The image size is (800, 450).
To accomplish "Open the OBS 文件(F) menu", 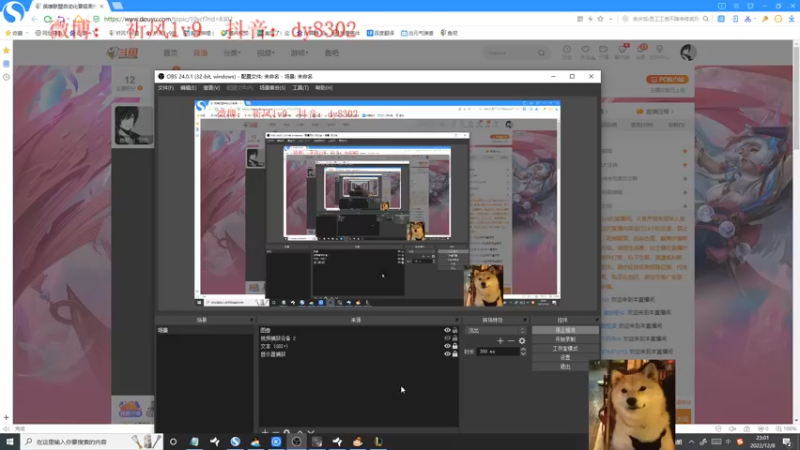I will point(165,88).
